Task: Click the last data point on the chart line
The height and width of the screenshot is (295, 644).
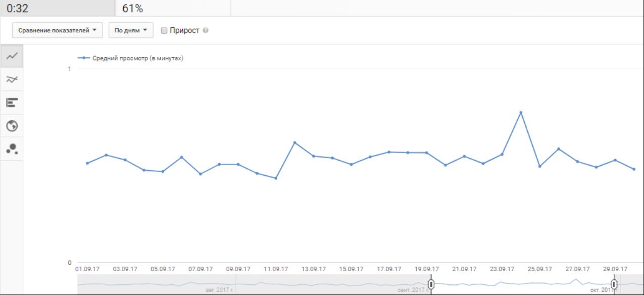Action: point(634,169)
